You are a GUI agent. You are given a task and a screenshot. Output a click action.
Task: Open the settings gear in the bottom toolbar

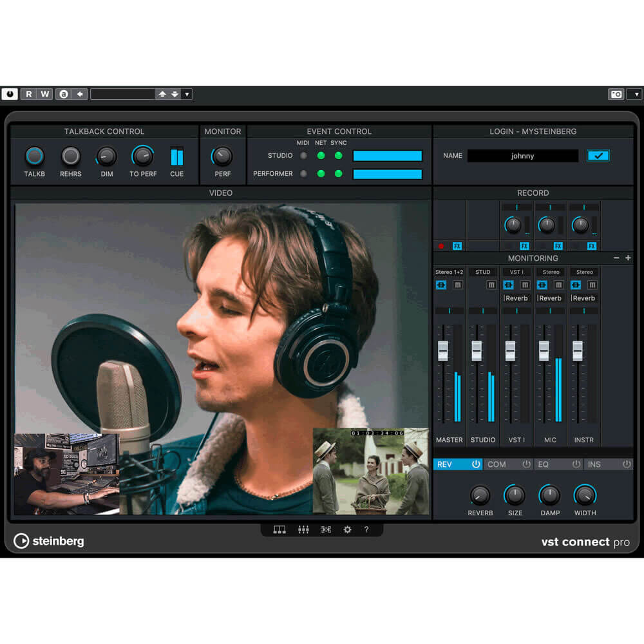coord(347,529)
